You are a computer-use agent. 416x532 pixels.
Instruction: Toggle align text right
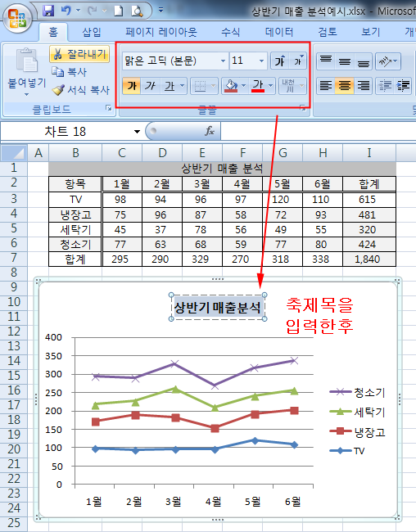363,85
